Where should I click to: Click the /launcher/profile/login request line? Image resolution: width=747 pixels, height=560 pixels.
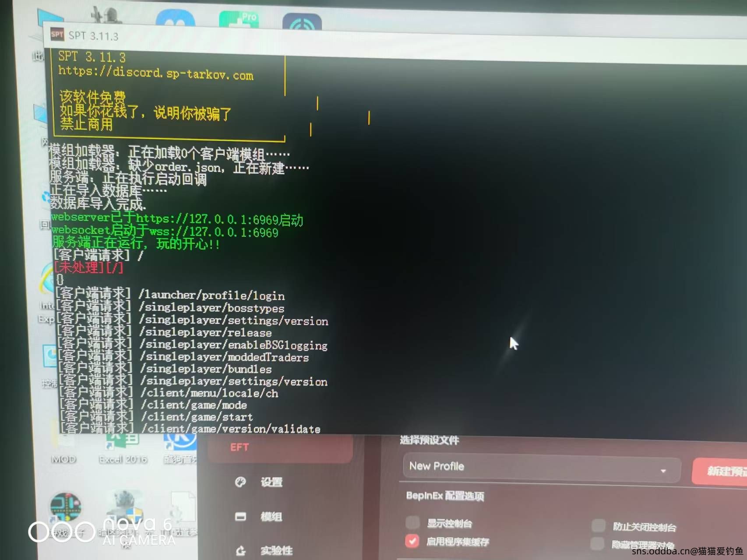coord(170,295)
